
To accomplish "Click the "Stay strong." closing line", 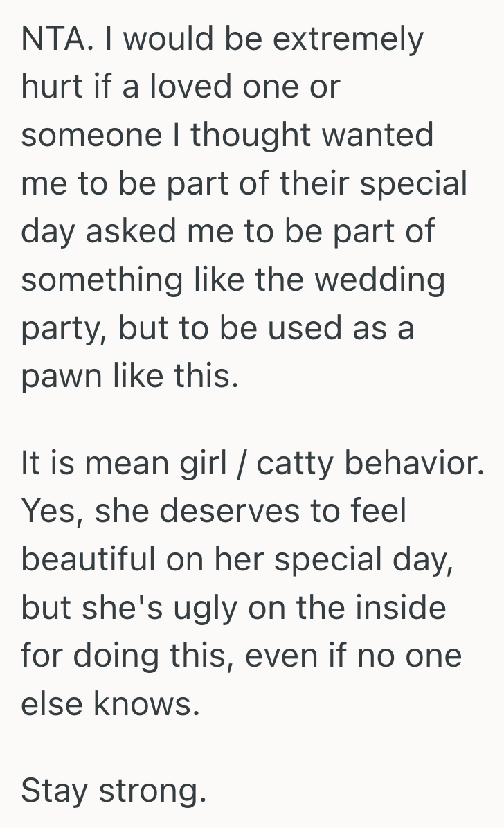I will tap(114, 789).
